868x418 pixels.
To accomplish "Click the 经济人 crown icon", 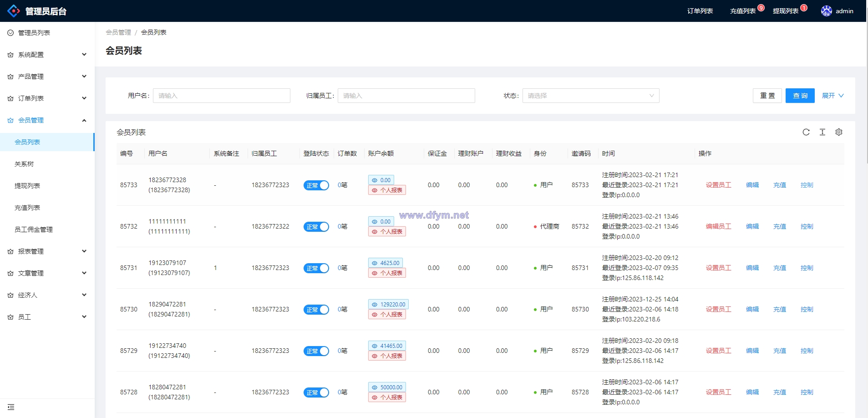I will (x=10, y=295).
